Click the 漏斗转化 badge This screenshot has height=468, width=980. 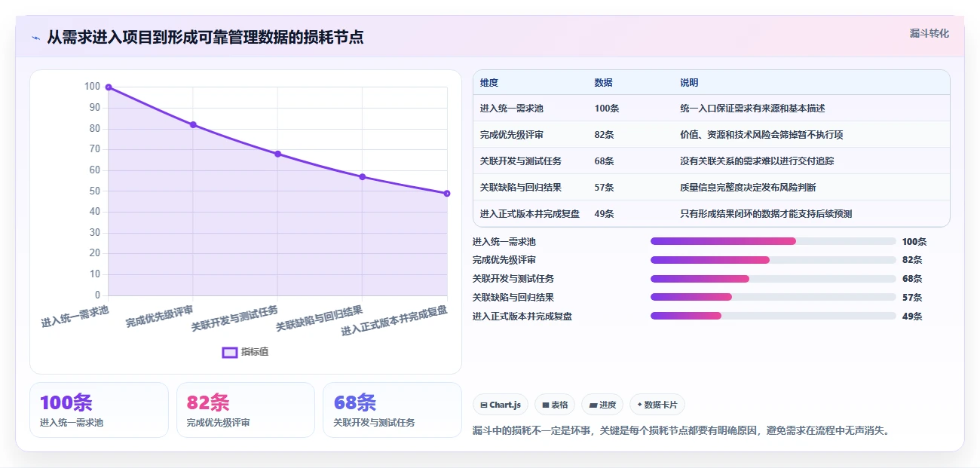point(929,34)
